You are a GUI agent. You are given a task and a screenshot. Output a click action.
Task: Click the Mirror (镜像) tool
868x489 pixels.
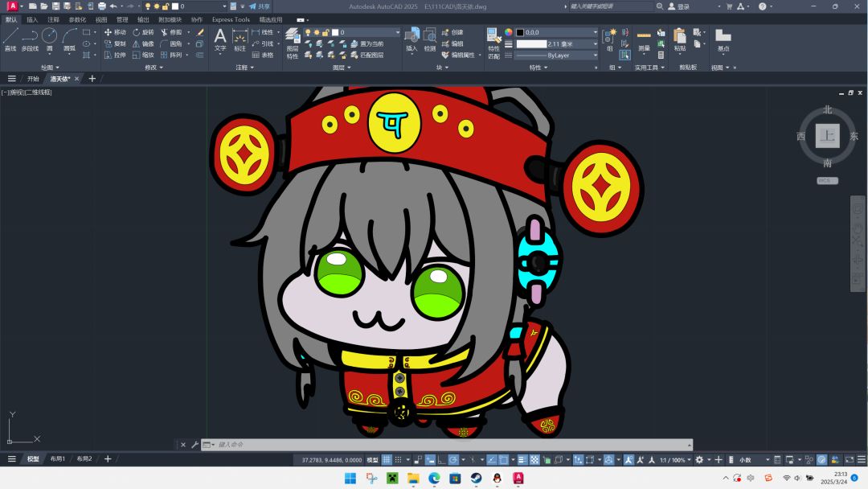(143, 43)
